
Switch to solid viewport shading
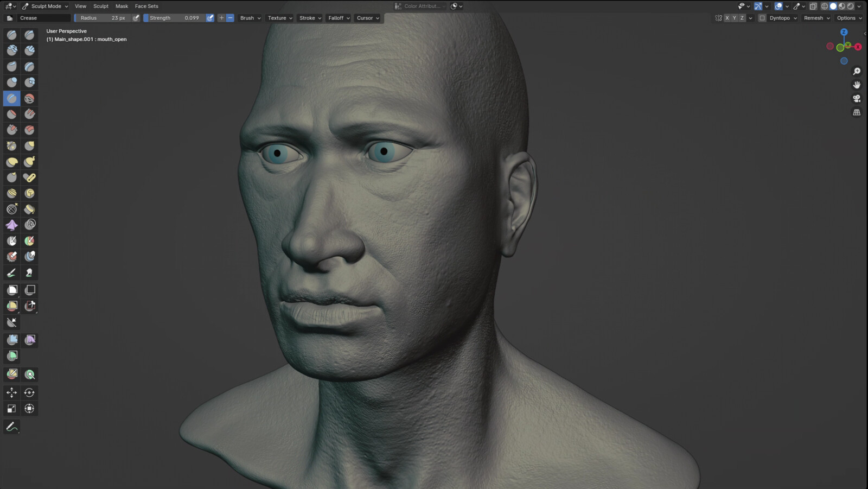tap(833, 6)
